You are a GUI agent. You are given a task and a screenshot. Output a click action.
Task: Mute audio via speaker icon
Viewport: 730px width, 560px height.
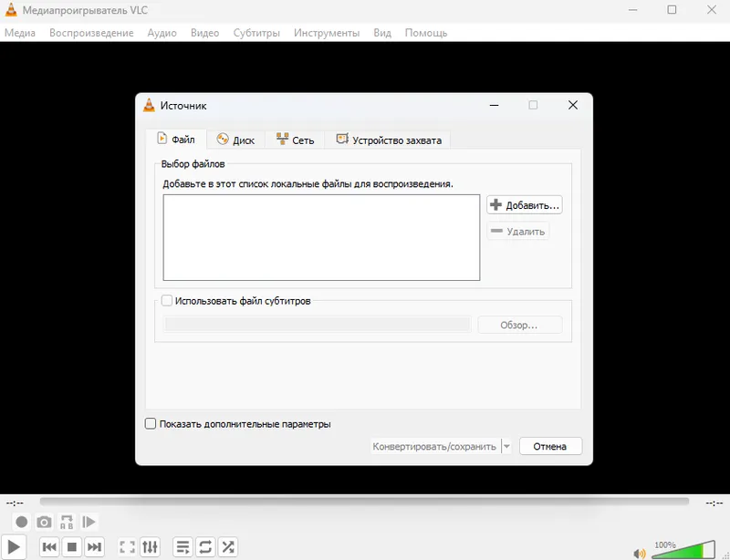pyautogui.click(x=640, y=553)
